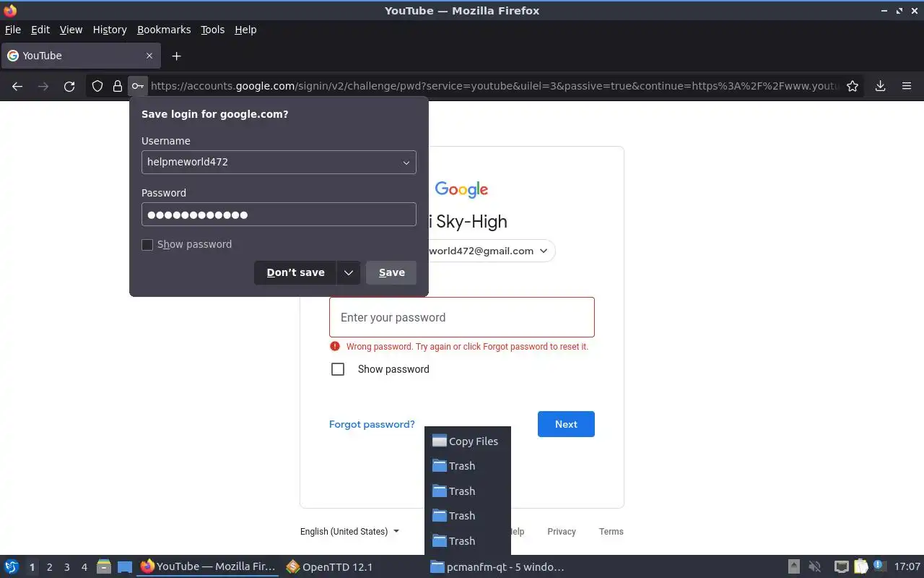Open the View menu

(x=71, y=30)
